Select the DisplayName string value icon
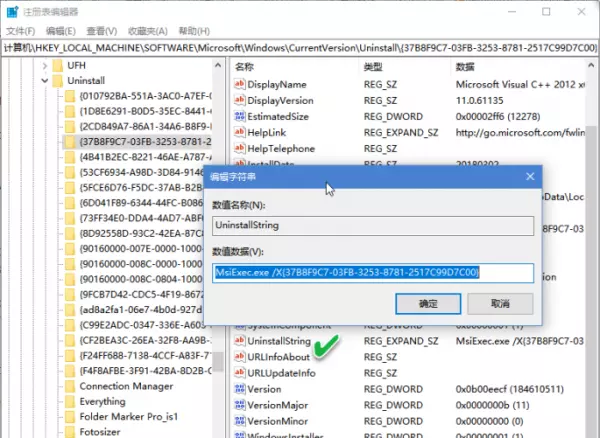The width and height of the screenshot is (600, 438). (x=240, y=84)
